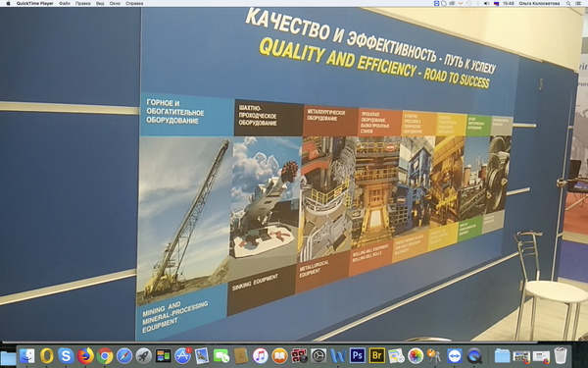The width and height of the screenshot is (588, 368).
Task: Open the second minimized Firefox window thumbnail
Action: pos(541,356)
